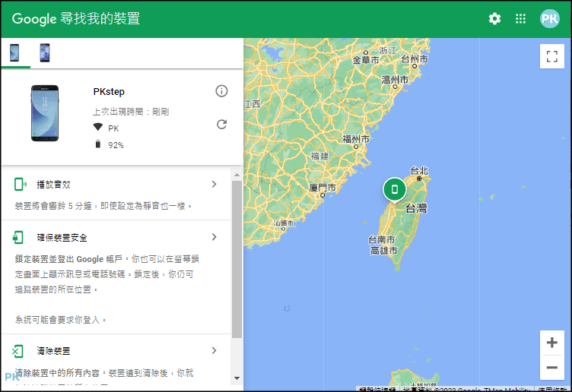
Task: Open the settings gear icon
Action: coord(494,18)
